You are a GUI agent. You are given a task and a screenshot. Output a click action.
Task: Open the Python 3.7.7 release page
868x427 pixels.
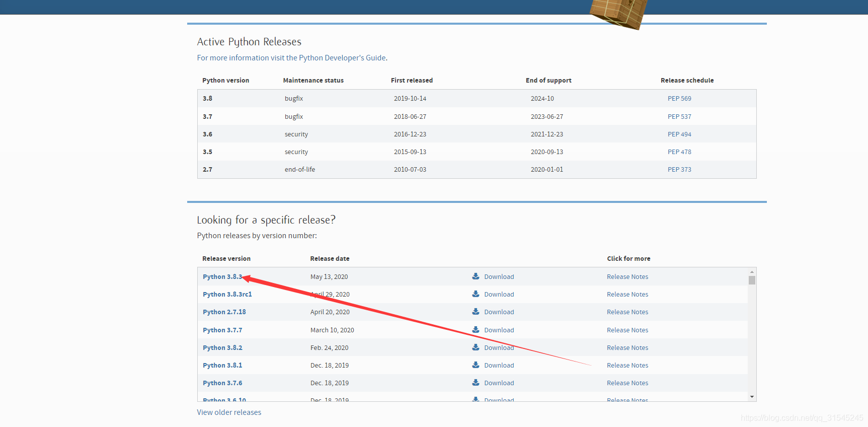[222, 330]
